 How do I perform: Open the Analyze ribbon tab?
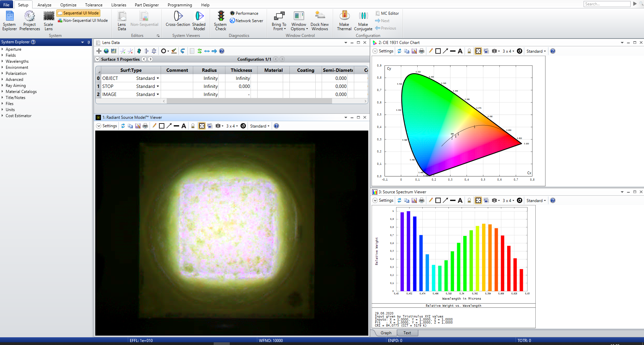coord(44,5)
